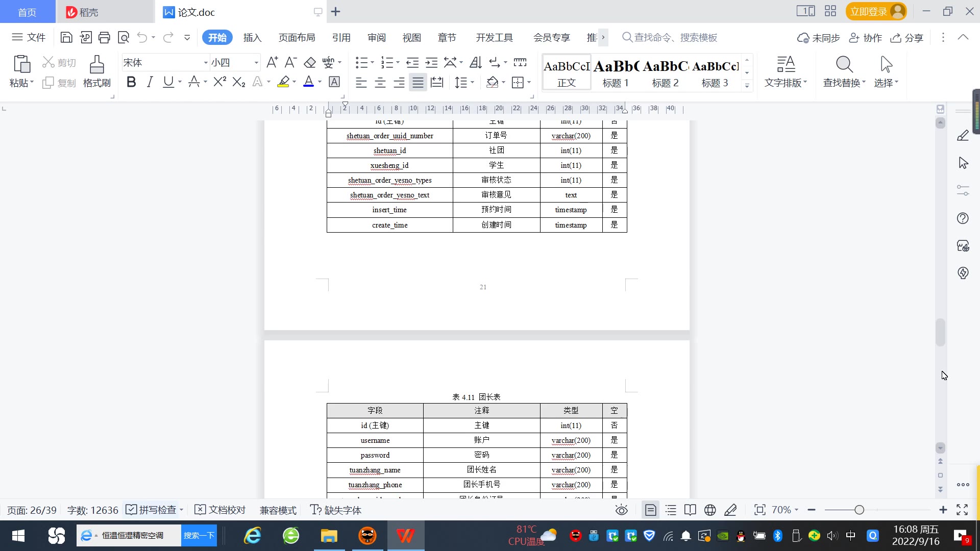Switch to the 引用 tab
Image resolution: width=980 pixels, height=551 pixels.
[x=341, y=37]
